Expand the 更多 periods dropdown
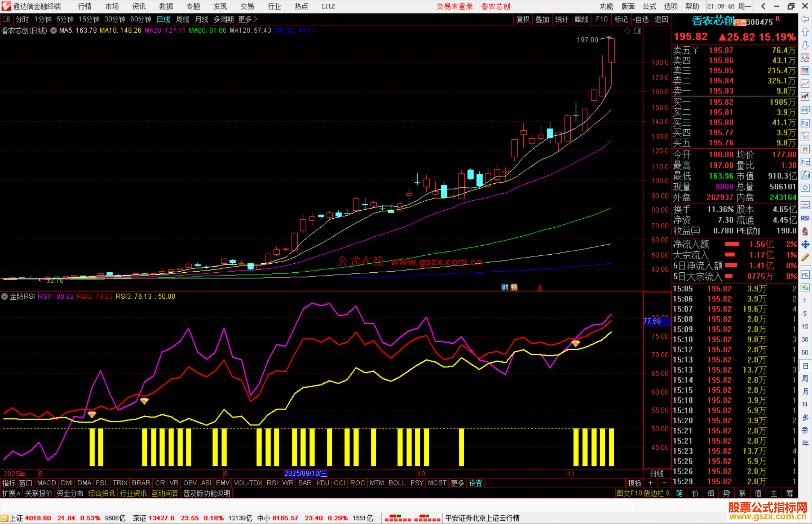 248,19
